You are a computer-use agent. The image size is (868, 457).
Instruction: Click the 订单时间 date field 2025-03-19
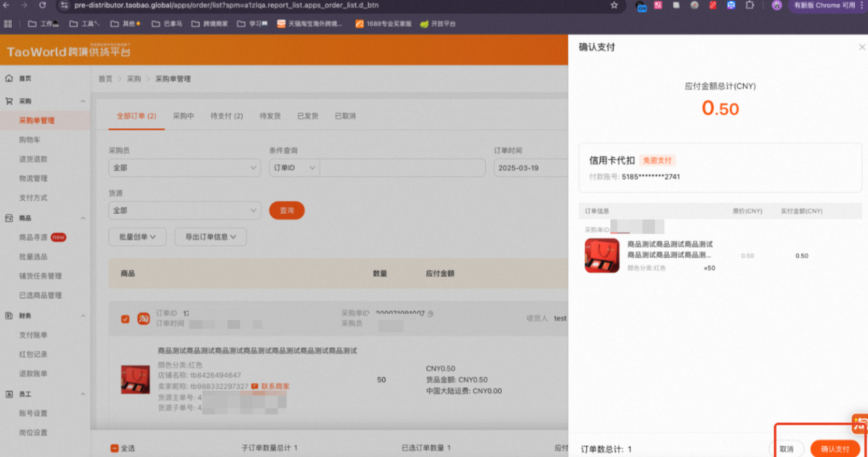pos(531,168)
